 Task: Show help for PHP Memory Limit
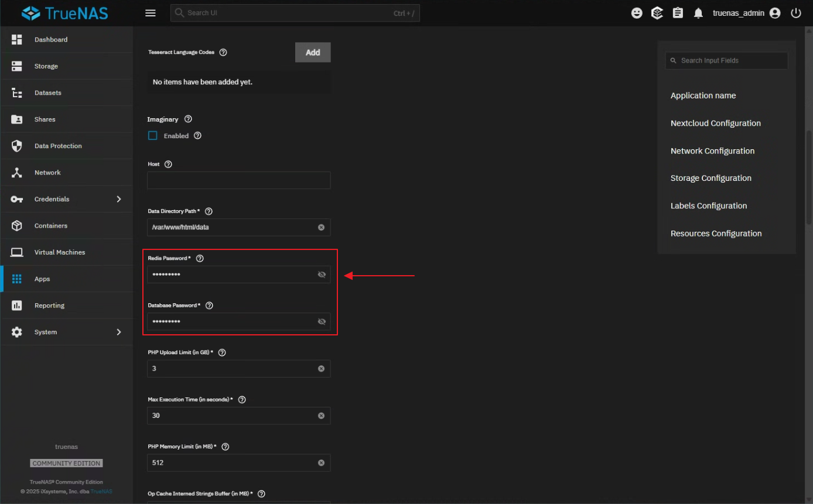coord(226,447)
